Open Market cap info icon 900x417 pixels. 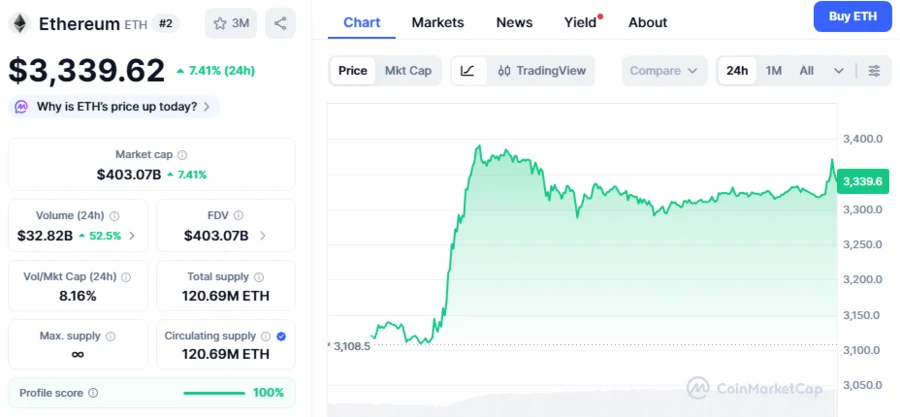182,155
